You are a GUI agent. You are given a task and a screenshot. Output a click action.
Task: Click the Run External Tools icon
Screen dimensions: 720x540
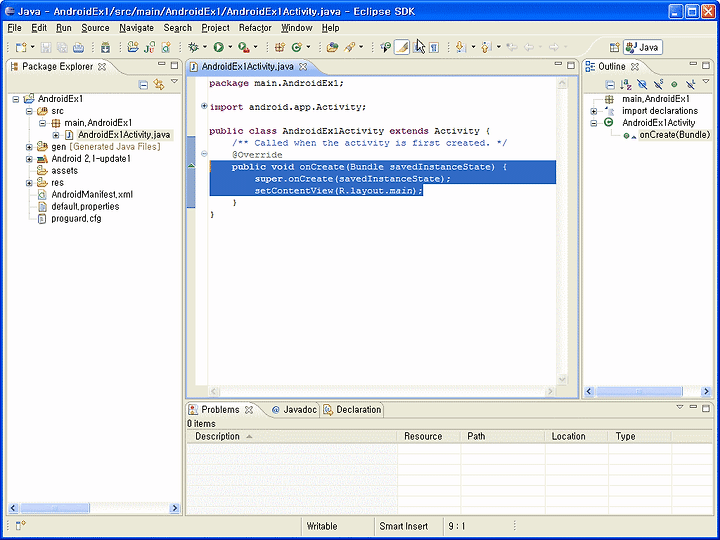coord(243,47)
